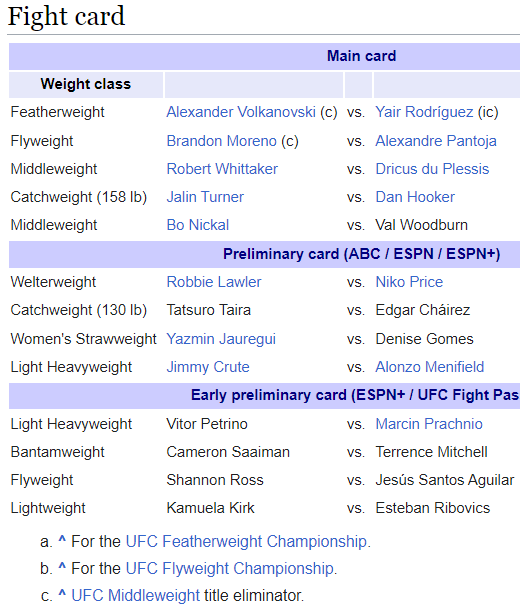
Task: Open the Niko Price link
Action: 409,282
